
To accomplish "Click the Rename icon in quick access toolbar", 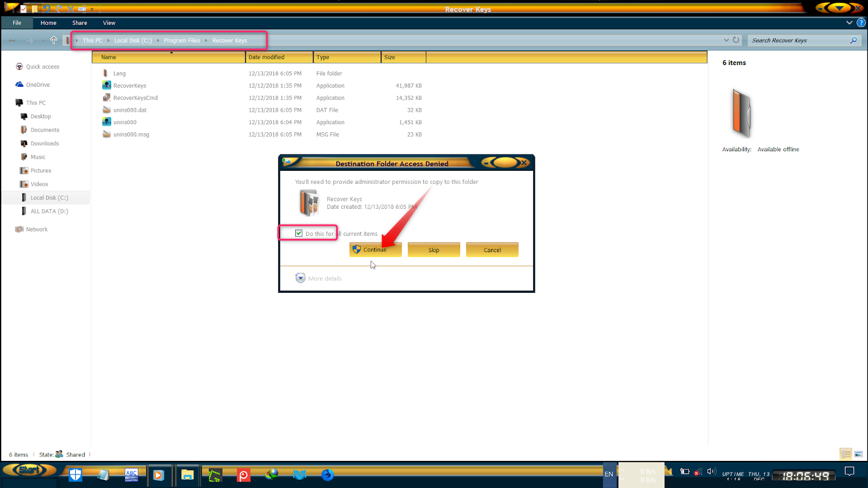I will coord(82,9).
